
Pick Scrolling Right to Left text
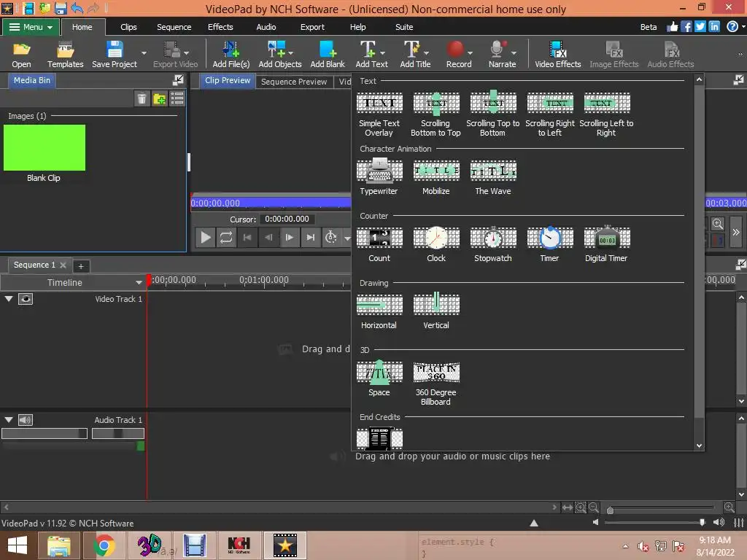pyautogui.click(x=550, y=114)
